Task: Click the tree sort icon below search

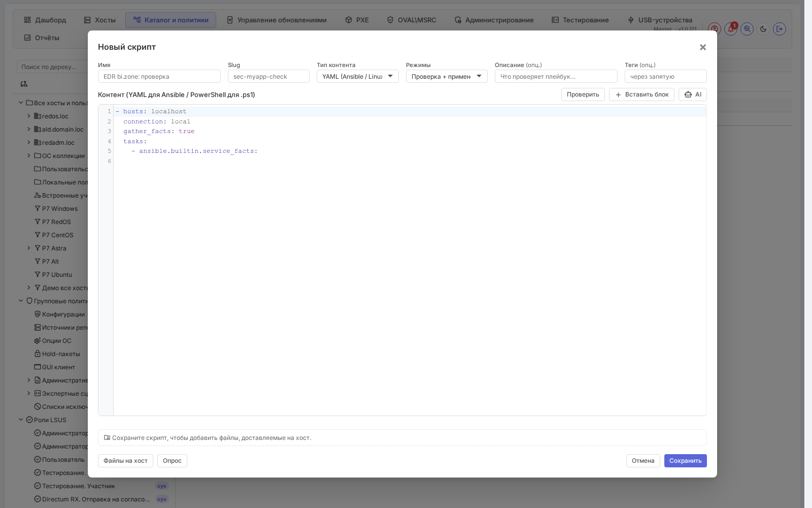Action: pyautogui.click(x=24, y=84)
